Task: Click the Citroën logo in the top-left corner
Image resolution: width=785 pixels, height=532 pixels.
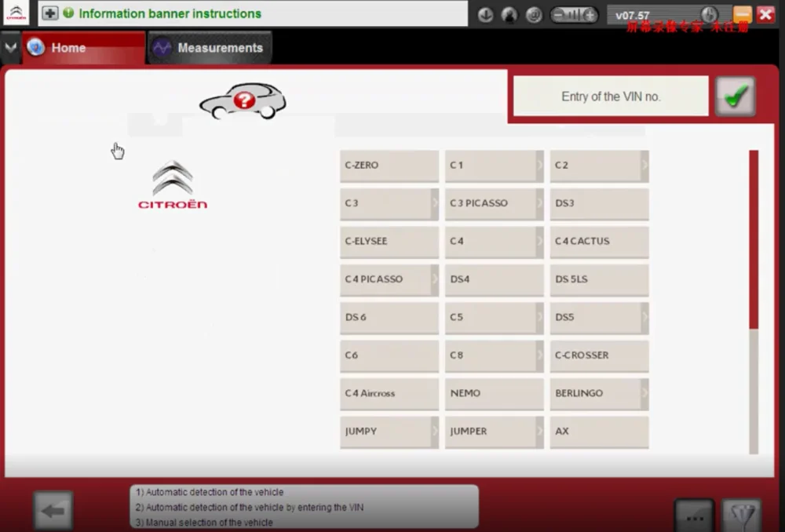Action: coord(16,13)
